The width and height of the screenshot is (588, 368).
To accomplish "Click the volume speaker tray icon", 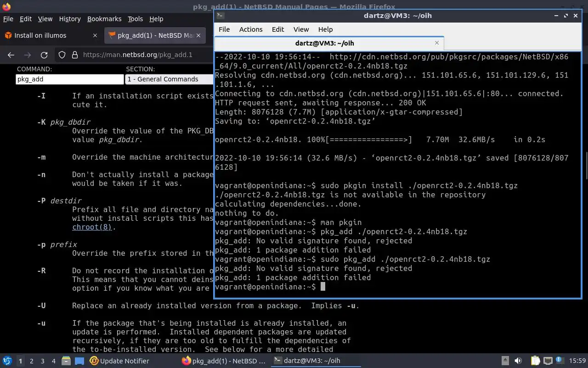I will (518, 361).
